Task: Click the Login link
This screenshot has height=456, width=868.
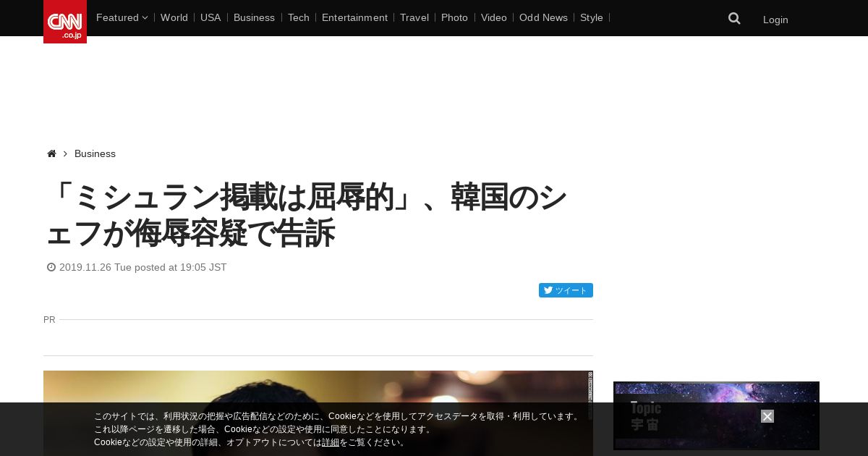Action: click(775, 20)
